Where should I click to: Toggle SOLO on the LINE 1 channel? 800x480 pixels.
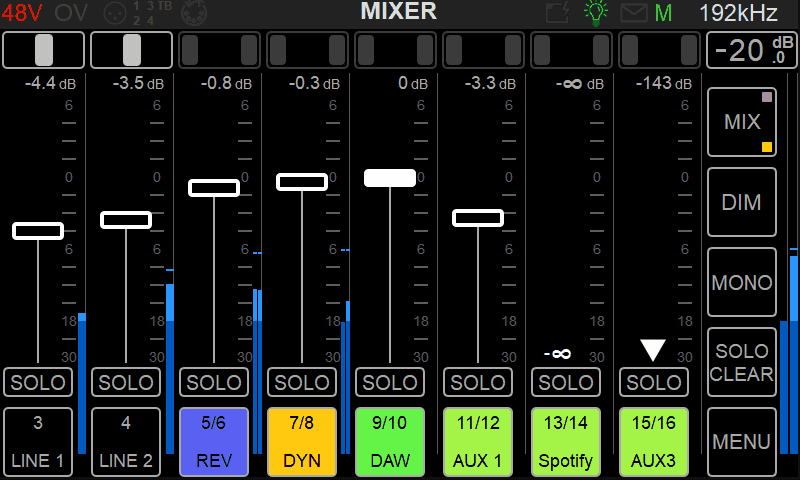[x=38, y=383]
